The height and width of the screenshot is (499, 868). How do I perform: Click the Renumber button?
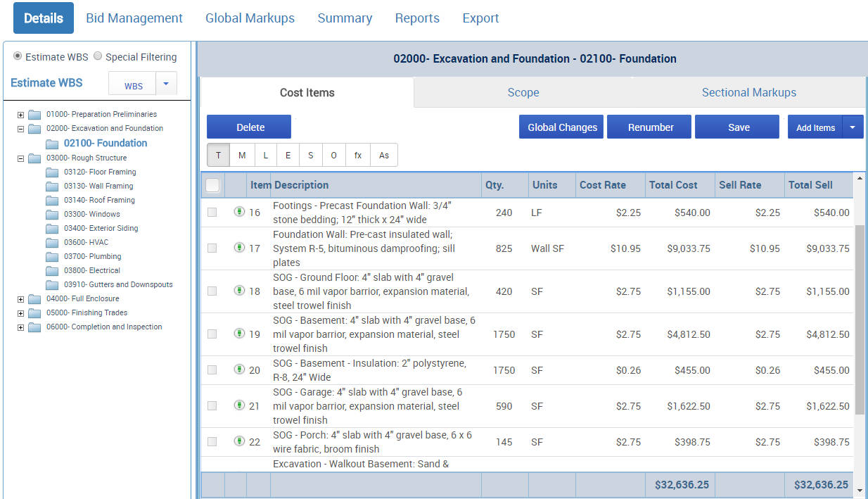650,127
